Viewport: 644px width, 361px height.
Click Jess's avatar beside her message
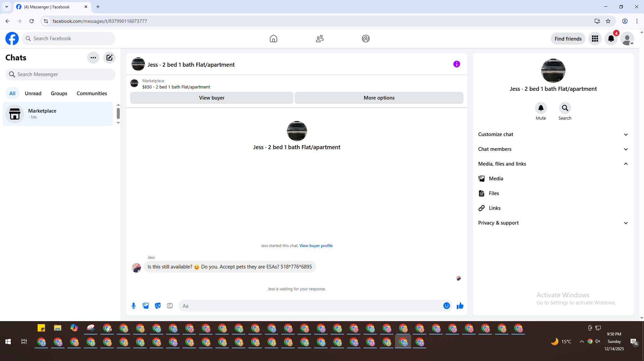tap(136, 267)
